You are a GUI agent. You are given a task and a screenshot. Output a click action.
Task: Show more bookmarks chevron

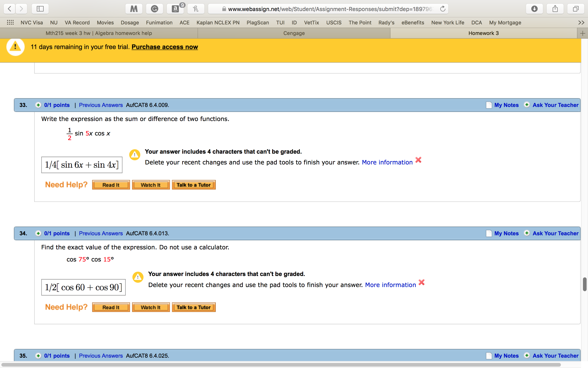point(581,23)
